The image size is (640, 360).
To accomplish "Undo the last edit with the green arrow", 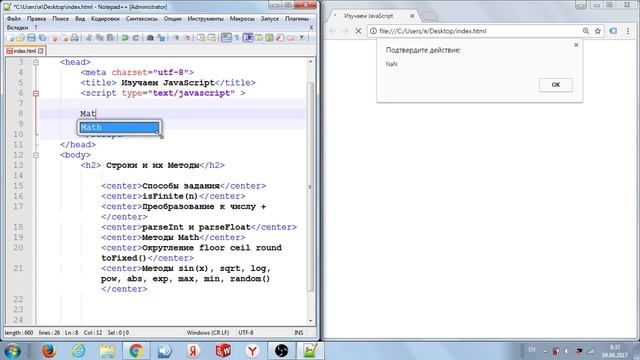I will tap(125, 38).
